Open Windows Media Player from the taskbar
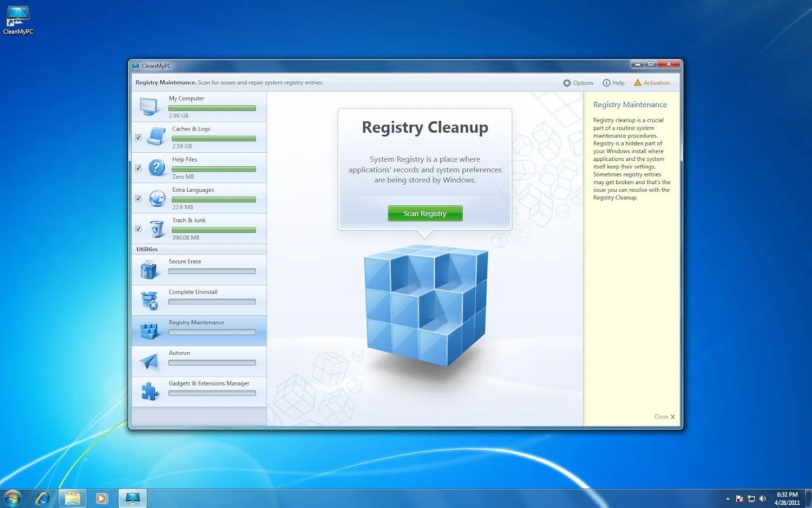The height and width of the screenshot is (508, 812). click(102, 497)
